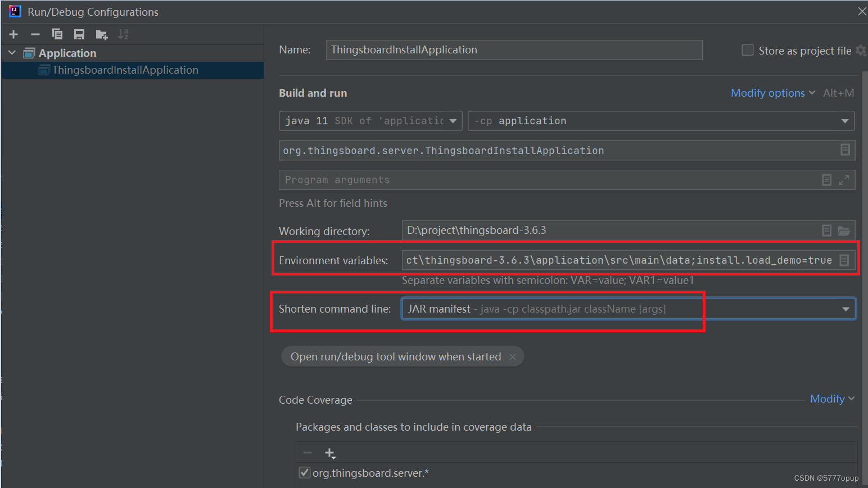Image resolution: width=868 pixels, height=488 pixels.
Task: Enable Store as project file checkbox
Action: (748, 50)
